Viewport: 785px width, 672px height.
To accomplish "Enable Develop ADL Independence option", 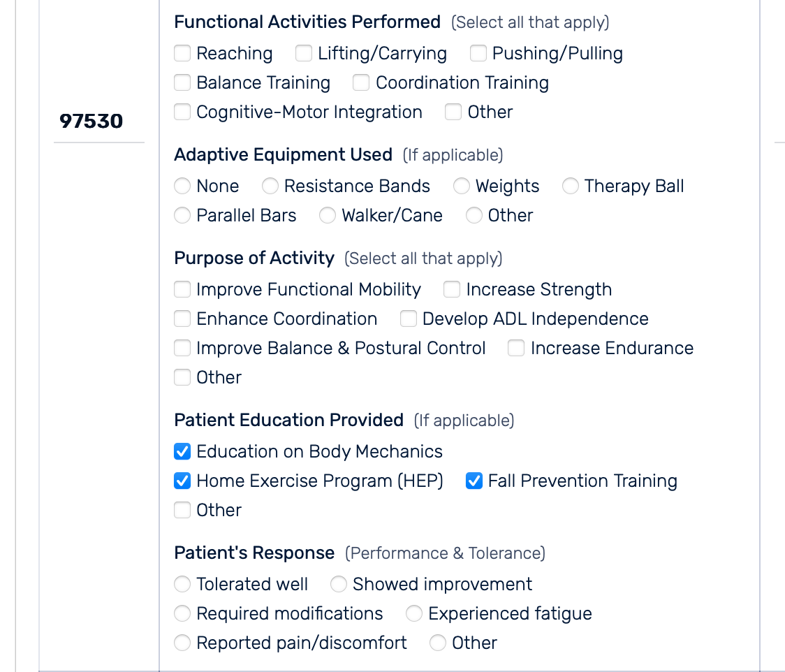I will tap(409, 319).
